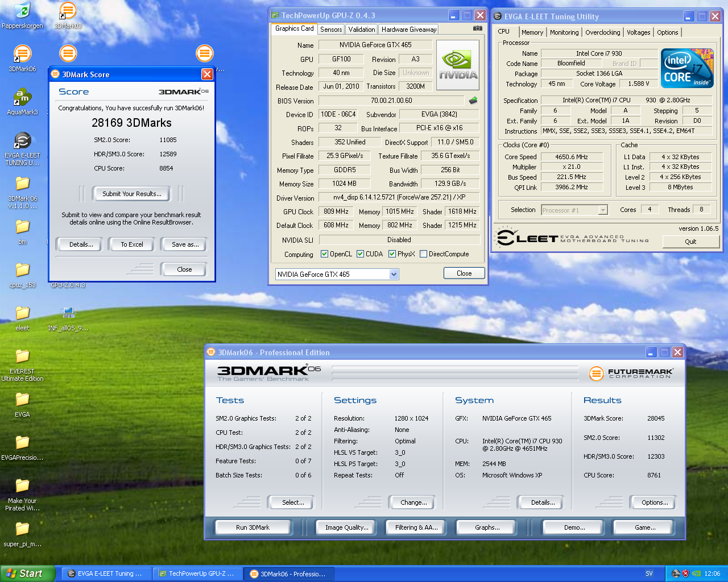Click GPU-Z screenshot camera icon

(x=478, y=28)
